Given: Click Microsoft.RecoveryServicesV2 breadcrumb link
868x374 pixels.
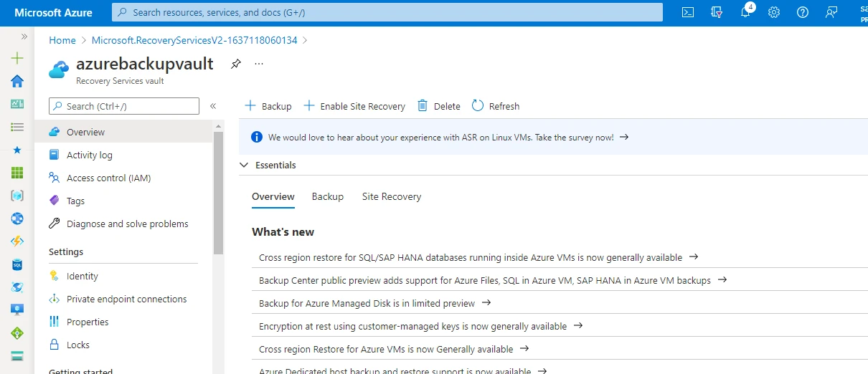Looking at the screenshot, I should [x=194, y=40].
